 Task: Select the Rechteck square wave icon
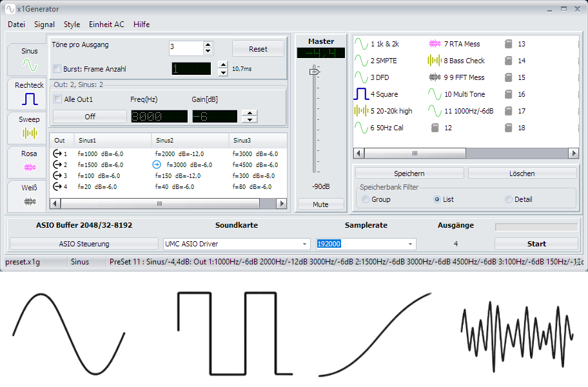pos(30,99)
